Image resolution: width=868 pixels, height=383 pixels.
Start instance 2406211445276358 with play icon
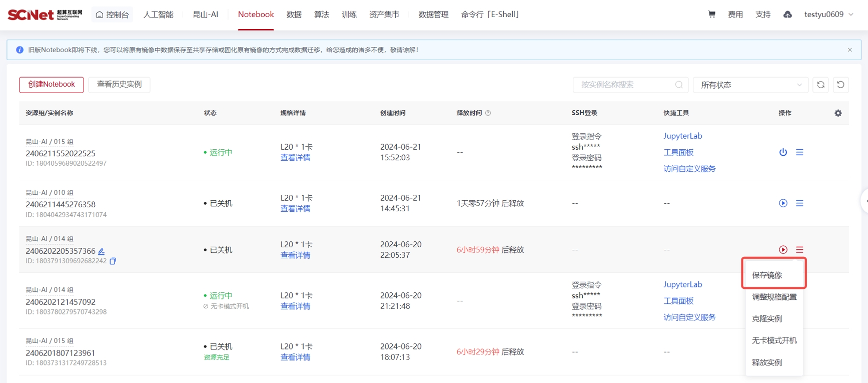[783, 203]
